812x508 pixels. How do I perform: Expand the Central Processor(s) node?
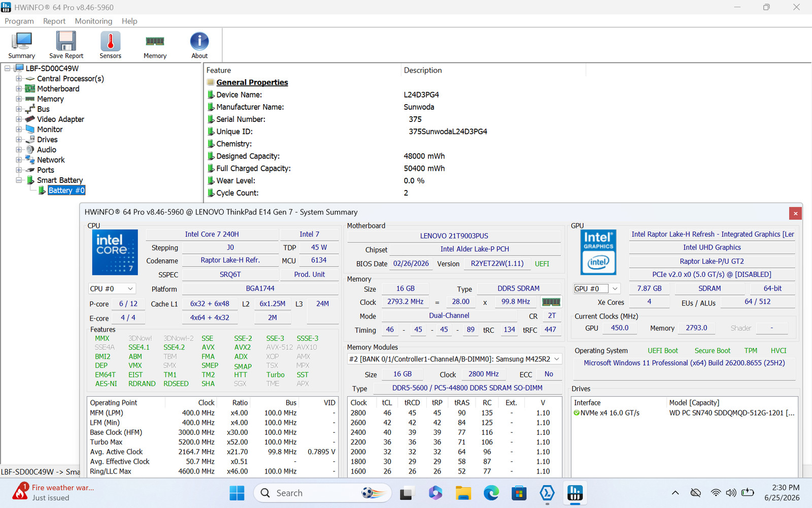click(x=19, y=79)
